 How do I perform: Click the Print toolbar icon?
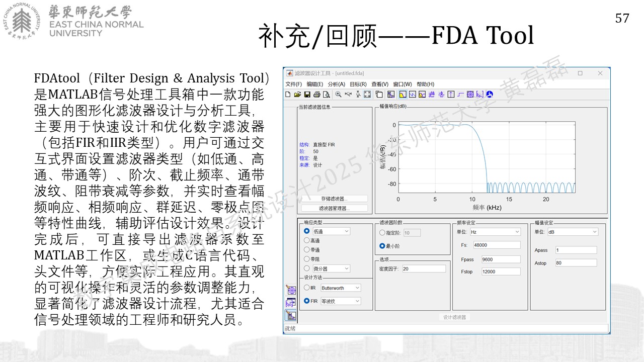[x=316, y=94]
